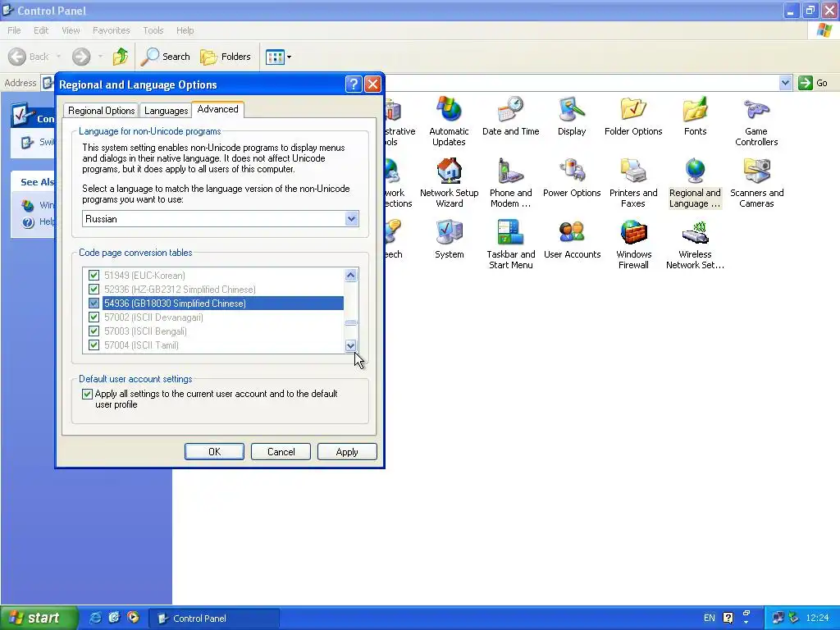Image resolution: width=840 pixels, height=630 pixels.
Task: Open the File menu
Action: [x=15, y=30]
